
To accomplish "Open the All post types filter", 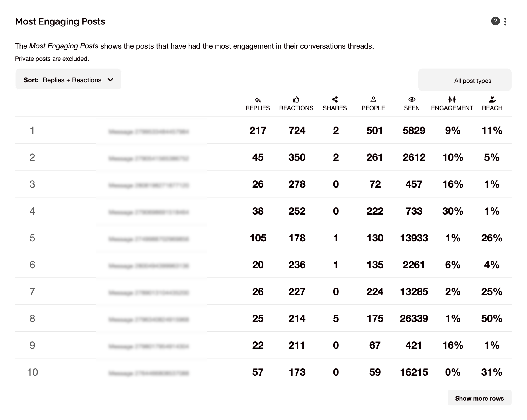I will (x=465, y=80).
